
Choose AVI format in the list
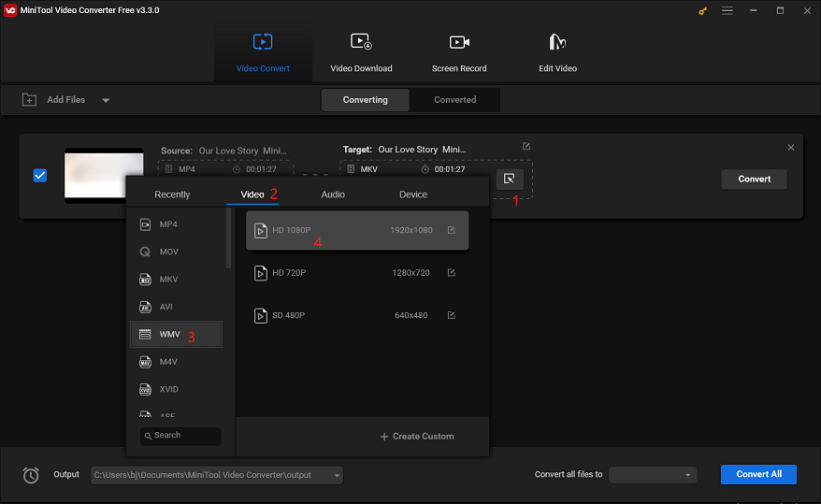click(177, 307)
